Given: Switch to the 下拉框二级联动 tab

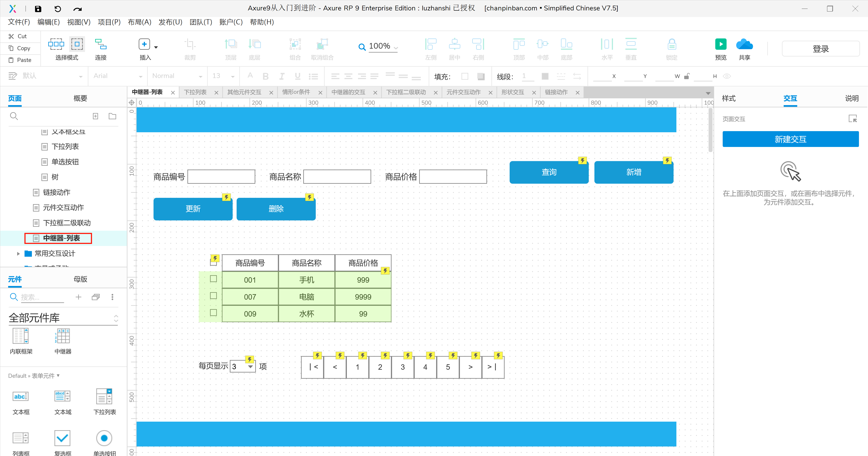Looking at the screenshot, I should [406, 92].
